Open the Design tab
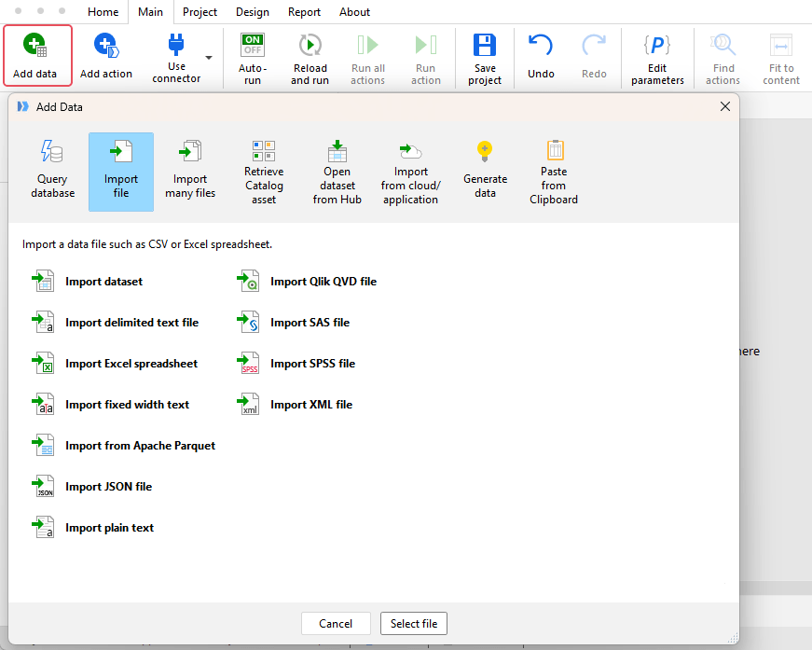Screen dimensions: 812x650 point(253,12)
